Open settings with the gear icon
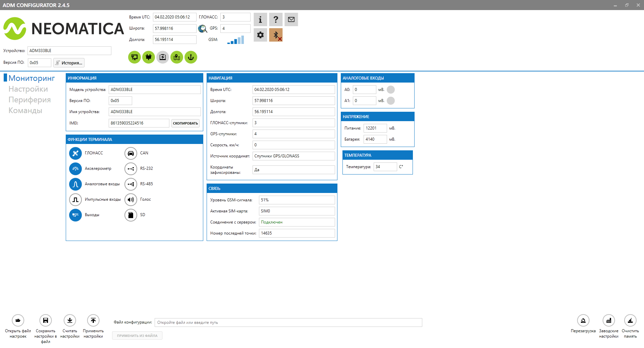644x348 pixels. pos(260,35)
